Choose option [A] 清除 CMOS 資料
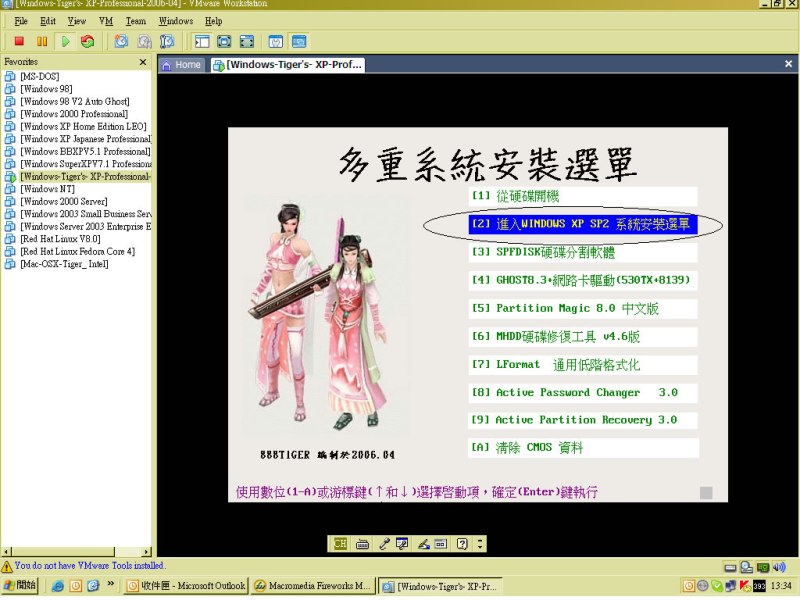The height and width of the screenshot is (600, 800). [x=583, y=447]
